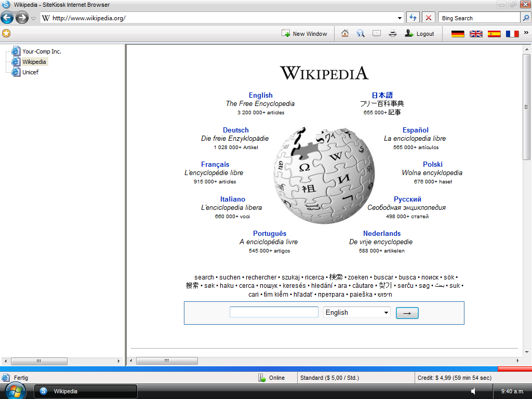Select Unicef in the sidebar tree
The image size is (532, 399).
click(30, 72)
